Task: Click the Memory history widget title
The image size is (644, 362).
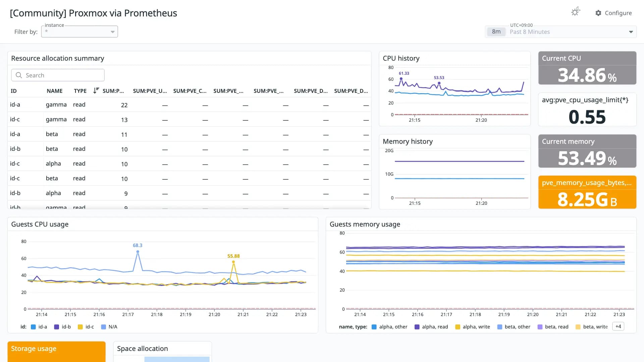Action: 408,141
